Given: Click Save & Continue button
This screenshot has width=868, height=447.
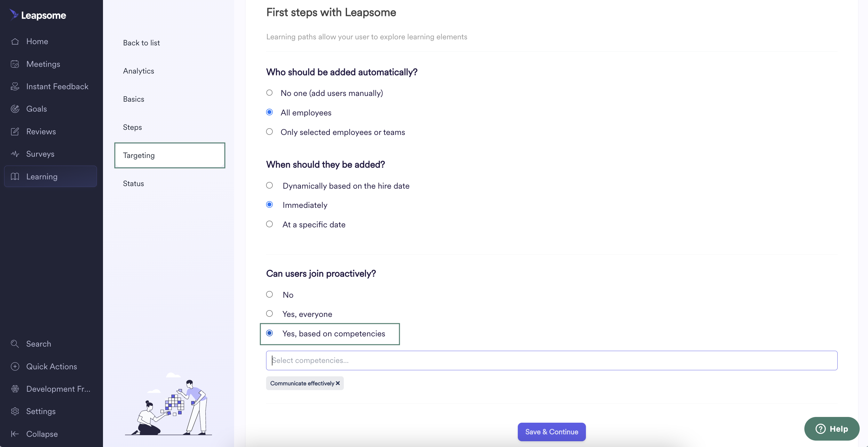Looking at the screenshot, I should click(x=552, y=432).
